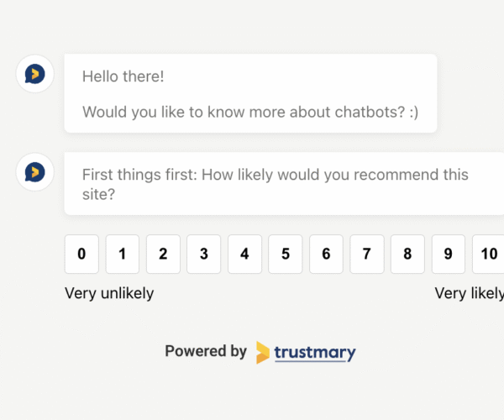Select the number 3 rating button
504x420 pixels.
point(204,254)
